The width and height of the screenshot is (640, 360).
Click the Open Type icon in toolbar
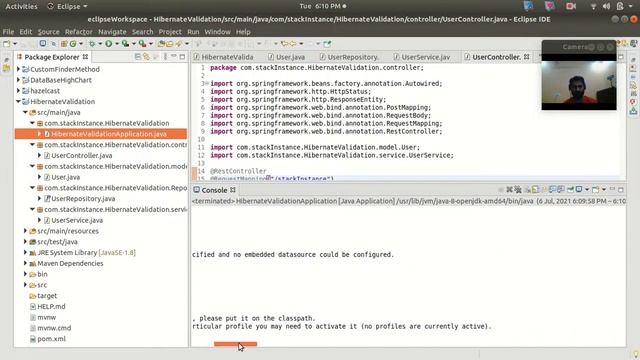pyautogui.click(x=162, y=44)
